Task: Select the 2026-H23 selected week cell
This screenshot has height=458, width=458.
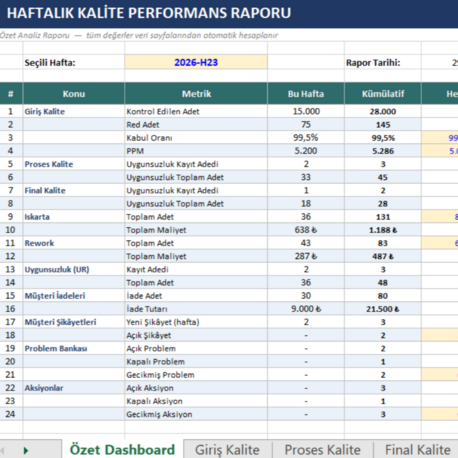Action: [196, 62]
